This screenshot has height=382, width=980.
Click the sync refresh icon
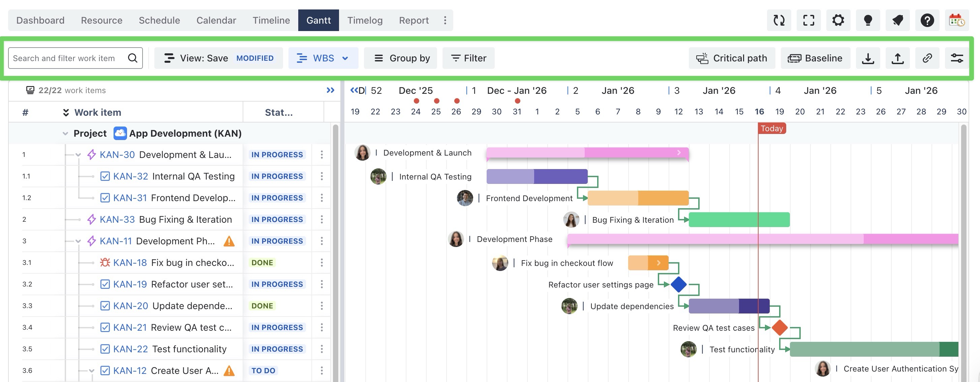point(779,20)
